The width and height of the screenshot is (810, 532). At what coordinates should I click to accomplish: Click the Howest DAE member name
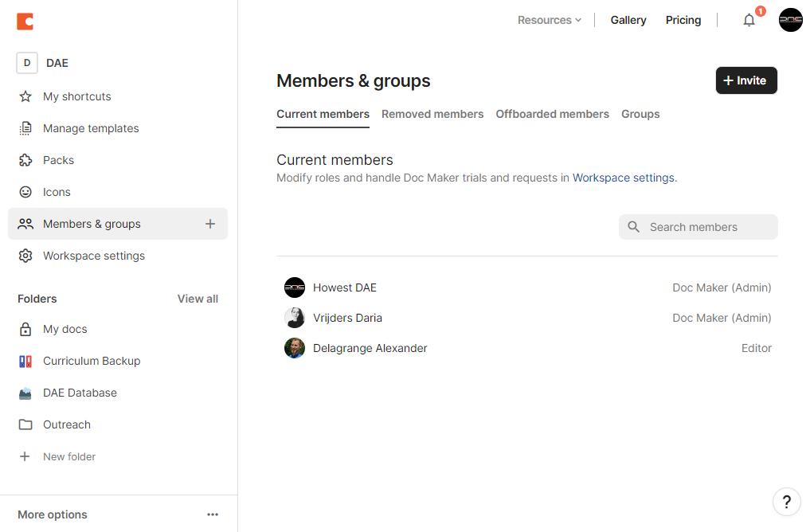pos(345,288)
